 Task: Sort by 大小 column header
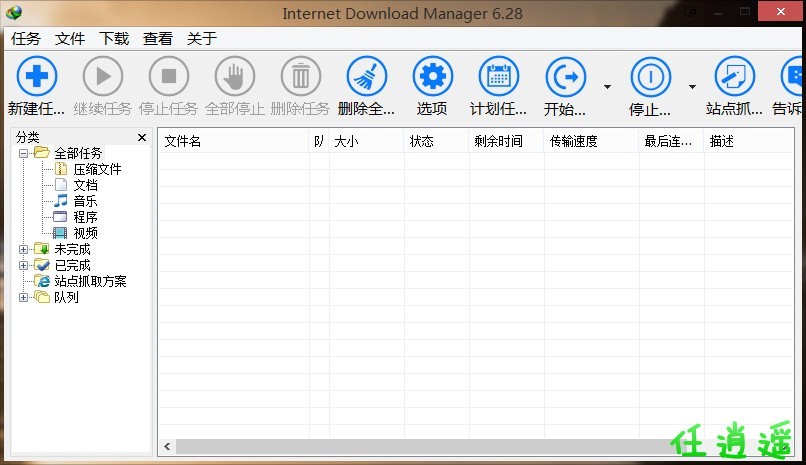[367, 141]
